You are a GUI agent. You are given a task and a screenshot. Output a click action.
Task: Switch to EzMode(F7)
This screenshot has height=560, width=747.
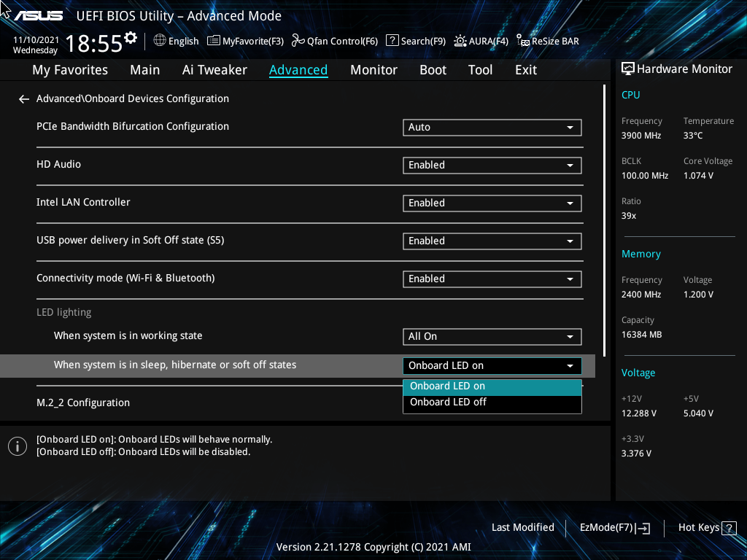point(614,528)
